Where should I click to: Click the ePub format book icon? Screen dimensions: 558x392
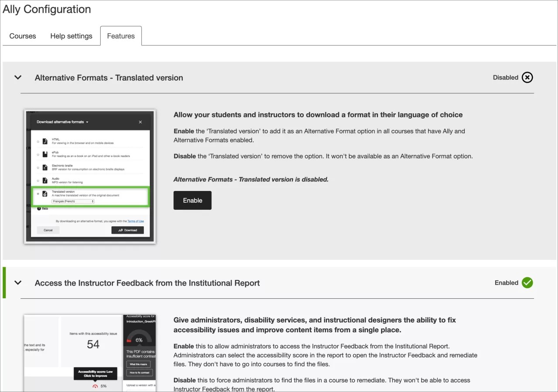coord(45,154)
